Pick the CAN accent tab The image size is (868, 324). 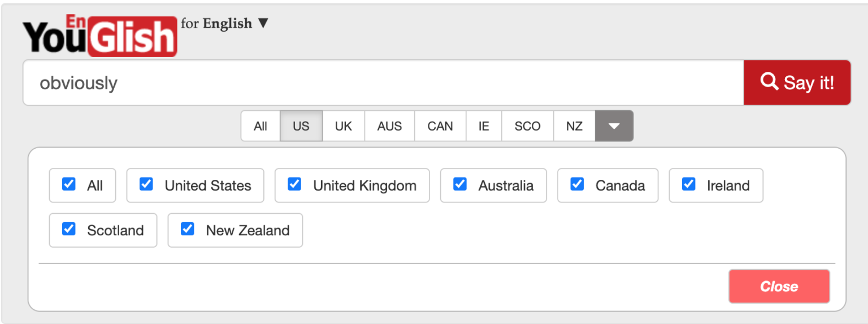(440, 126)
